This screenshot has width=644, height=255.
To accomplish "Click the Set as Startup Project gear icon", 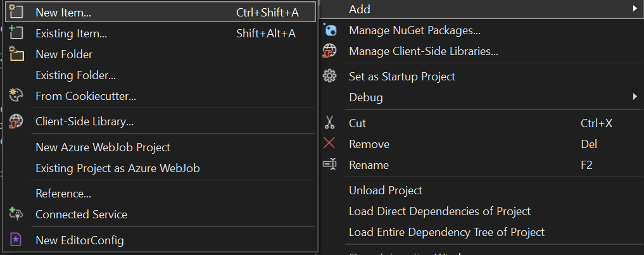I will pyautogui.click(x=330, y=77).
